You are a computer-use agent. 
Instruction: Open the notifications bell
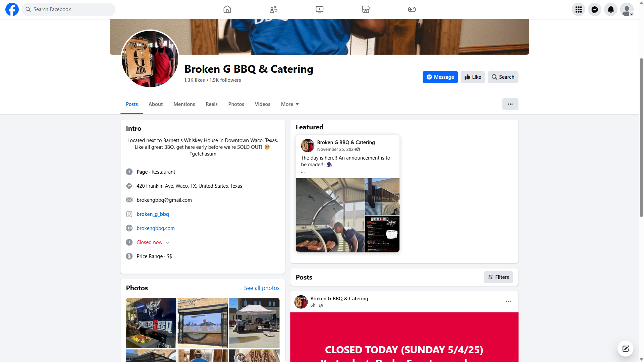611,9
